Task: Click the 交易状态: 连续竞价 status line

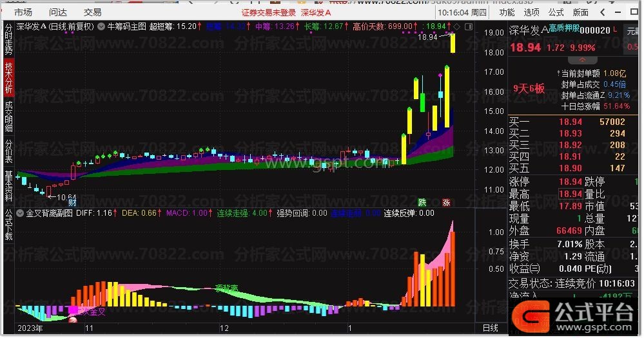Action: click(x=572, y=284)
